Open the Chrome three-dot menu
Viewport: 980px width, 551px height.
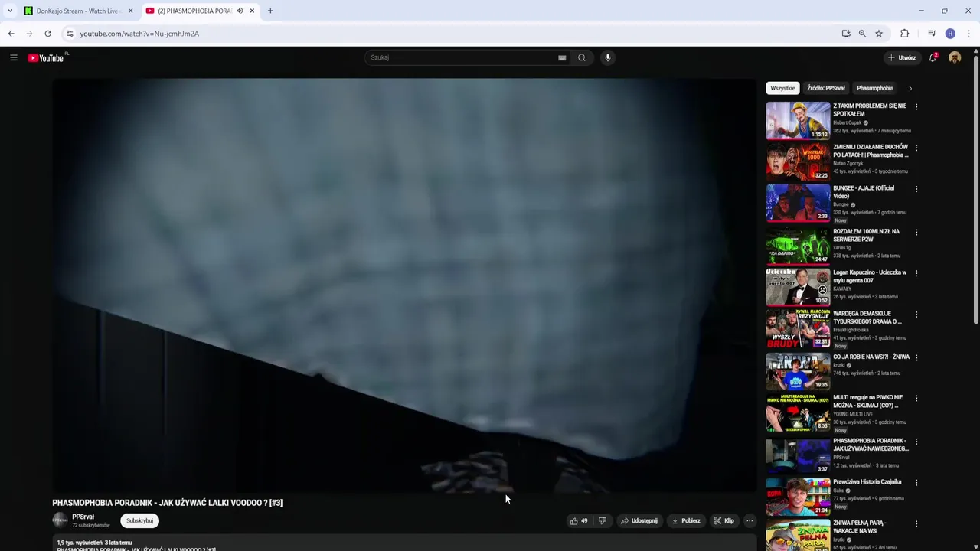[969, 34]
